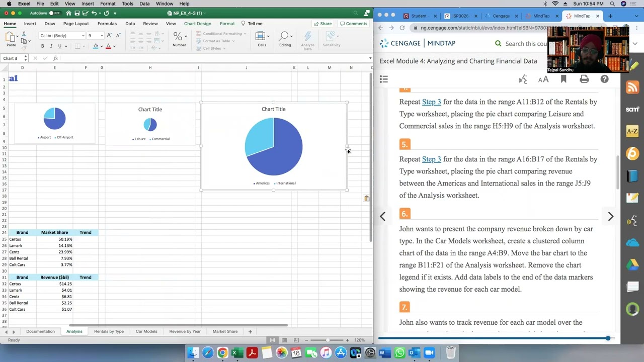Click the help question mark icon in MindTap
Viewport: 644px width, 362px height.
(604, 79)
